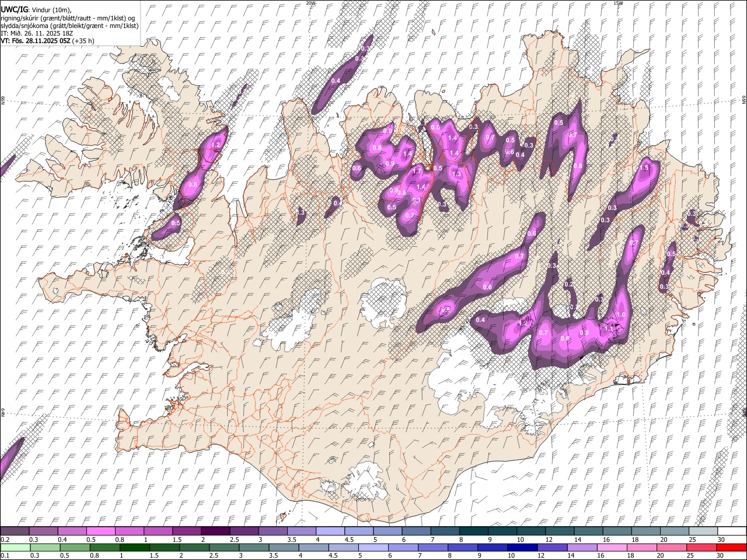Pick the 3 violet swatch, upper legend row
Image resolution: width=747 pixels, height=560 pixels.
(x=273, y=531)
